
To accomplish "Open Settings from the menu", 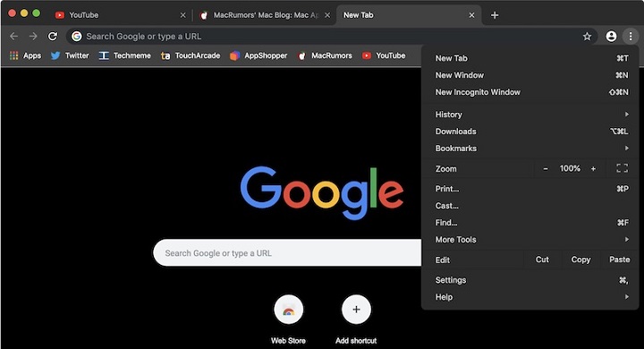I will [530, 280].
